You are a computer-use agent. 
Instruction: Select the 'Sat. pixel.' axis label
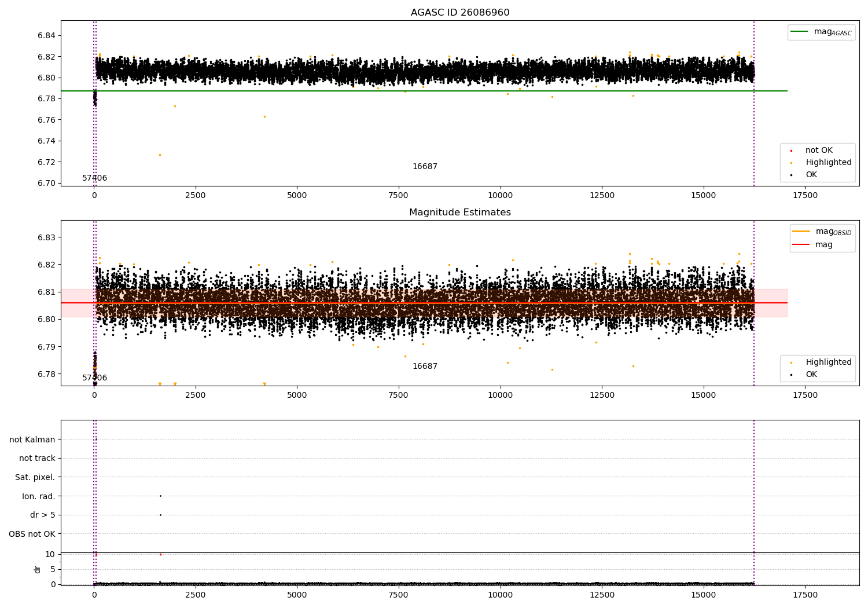coord(35,477)
